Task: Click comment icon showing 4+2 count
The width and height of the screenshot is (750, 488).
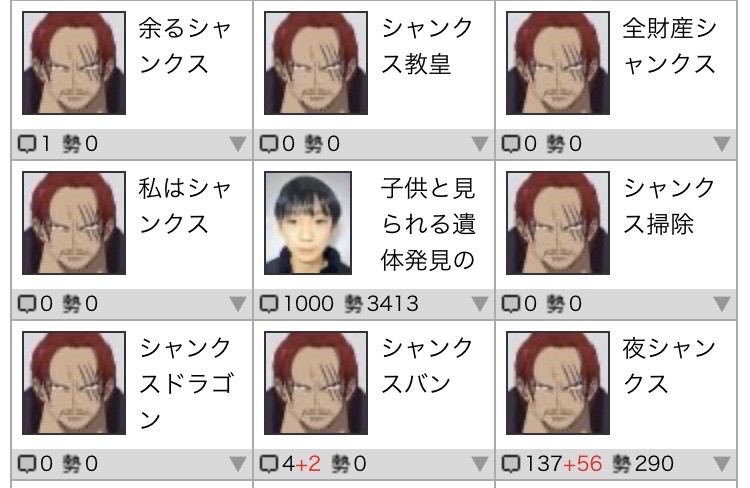Action: pyautogui.click(x=269, y=464)
